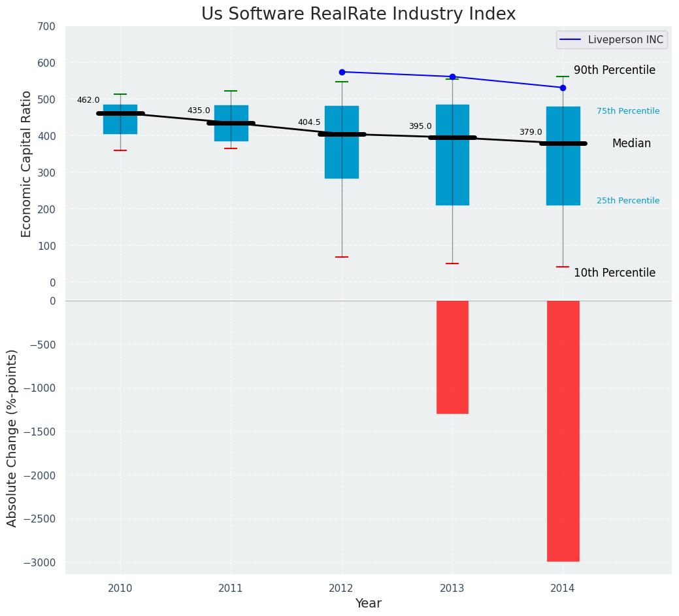Click the red 10th percentile cap for 2010
The height and width of the screenshot is (616, 679).
click(x=120, y=150)
